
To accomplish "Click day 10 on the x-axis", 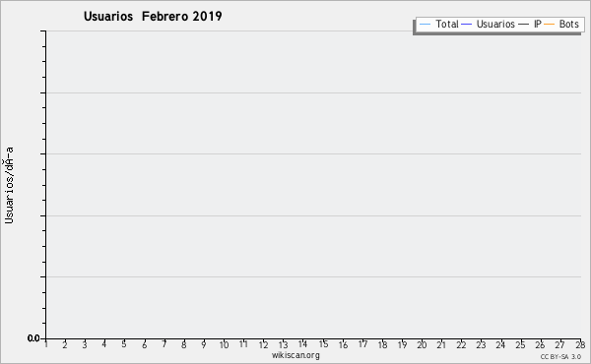I will 224,344.
